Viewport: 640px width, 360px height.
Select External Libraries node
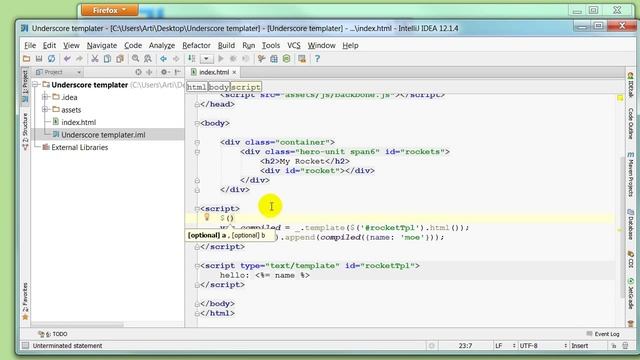(79, 147)
